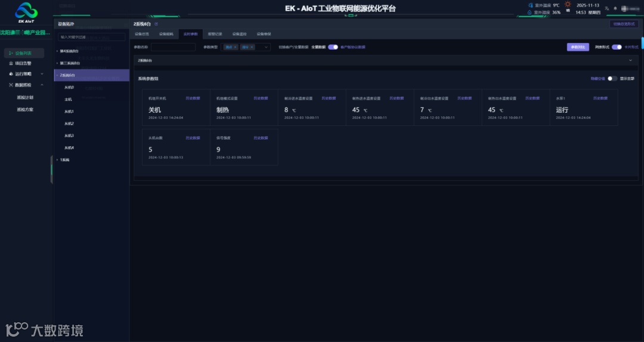
Task: Open 巡检计划 under 数据巡检
Action: (24, 98)
